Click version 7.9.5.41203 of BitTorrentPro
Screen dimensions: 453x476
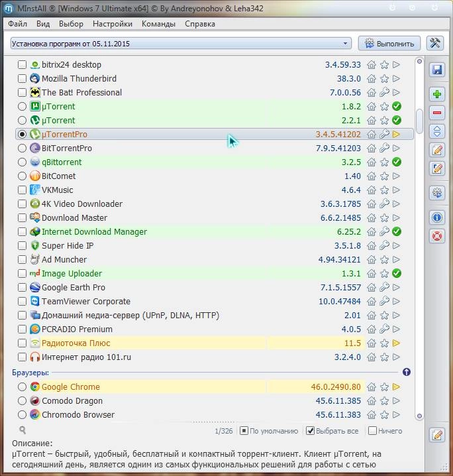pos(338,148)
